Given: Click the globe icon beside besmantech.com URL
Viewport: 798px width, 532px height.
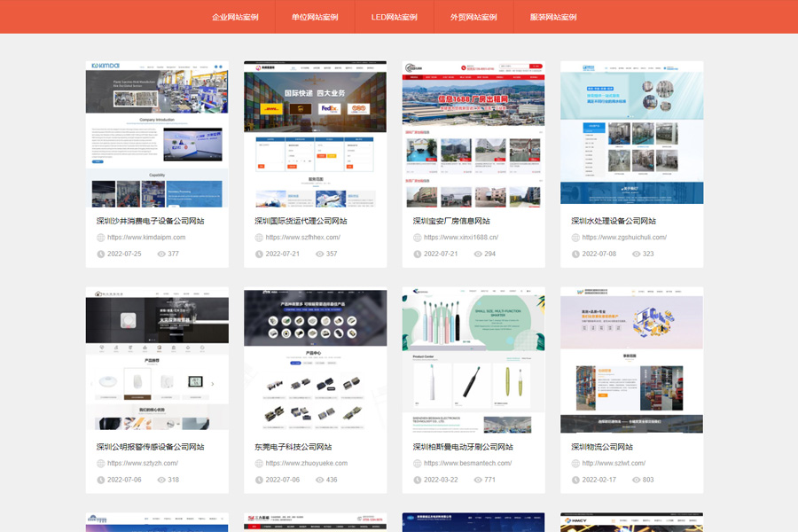Looking at the screenshot, I should (417, 462).
